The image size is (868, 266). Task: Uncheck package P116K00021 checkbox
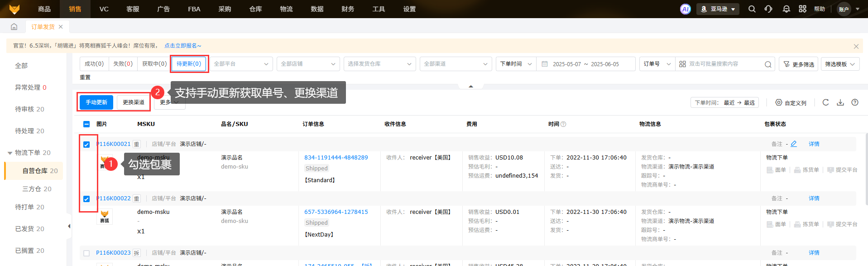tap(86, 145)
